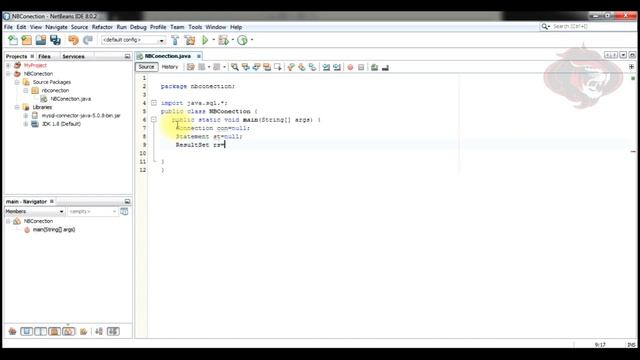Open the Help menu
Image resolution: width=640 pixels, height=360 pixels.
(x=236, y=27)
